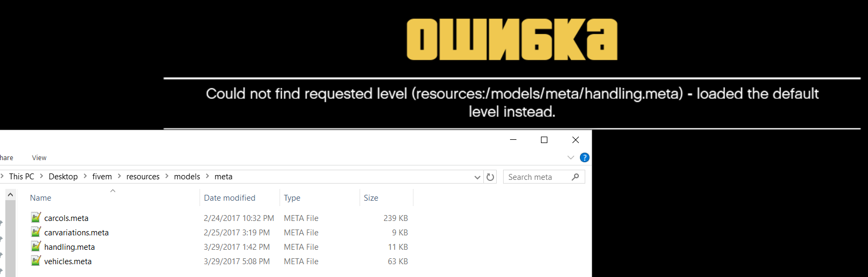This screenshot has width=868, height=277.
Task: Click the meta breadcrumb segment
Action: (x=224, y=177)
